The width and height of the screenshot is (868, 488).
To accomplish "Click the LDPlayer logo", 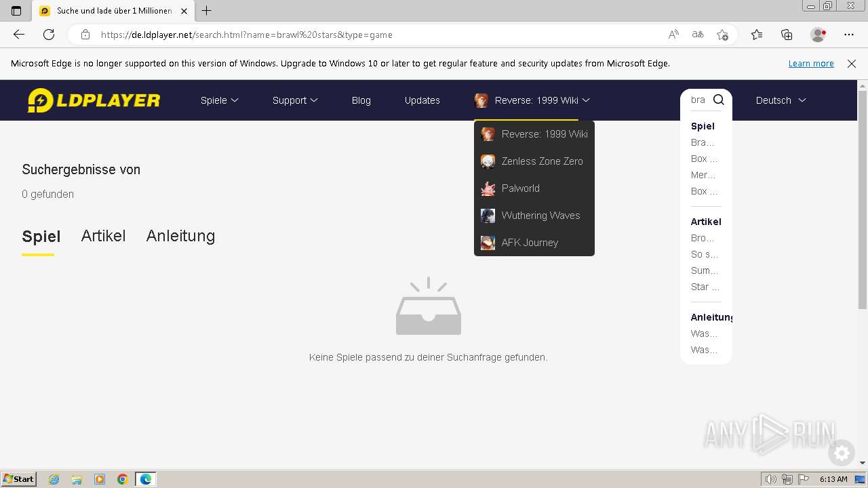I will pyautogui.click(x=94, y=100).
